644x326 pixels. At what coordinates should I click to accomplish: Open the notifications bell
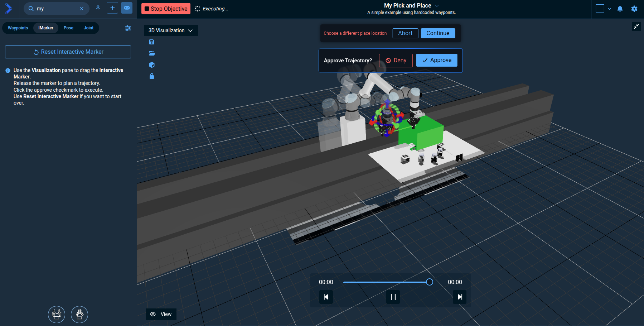tap(620, 9)
